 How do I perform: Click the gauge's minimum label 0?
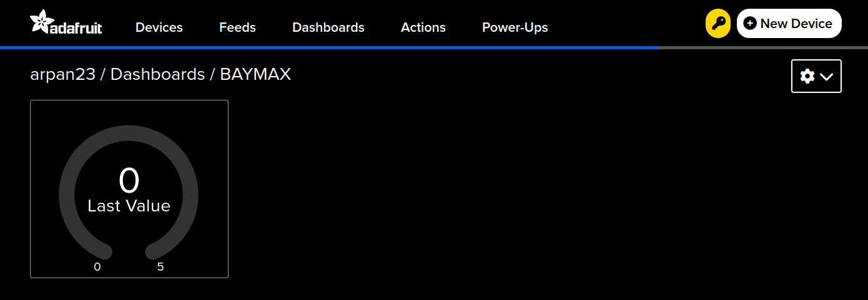click(97, 267)
